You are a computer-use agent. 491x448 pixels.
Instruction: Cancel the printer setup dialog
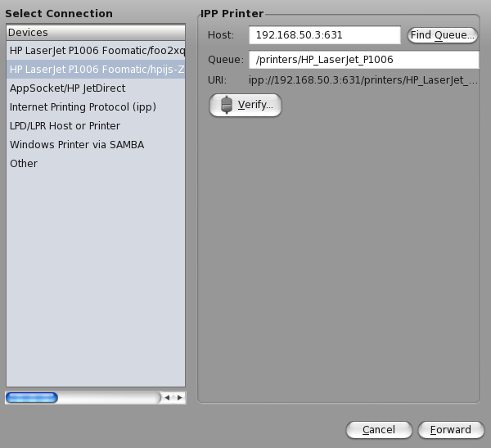pos(379,430)
